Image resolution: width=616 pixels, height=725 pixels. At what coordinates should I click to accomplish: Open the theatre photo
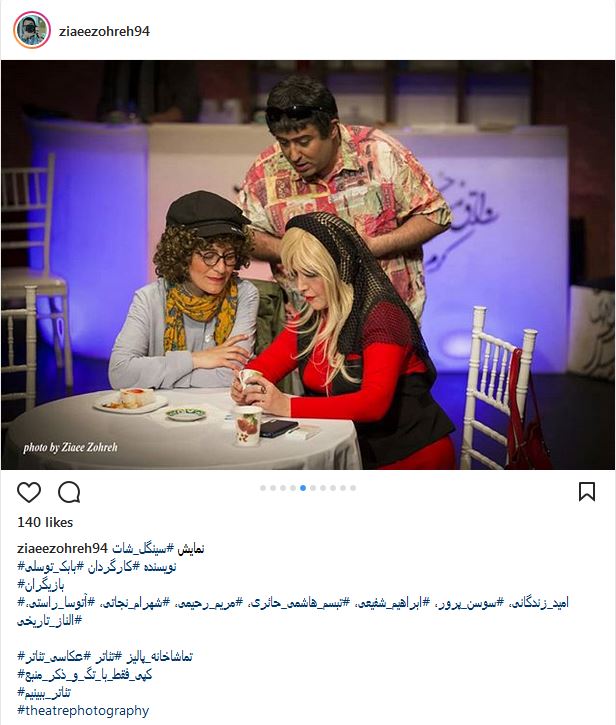(x=308, y=265)
